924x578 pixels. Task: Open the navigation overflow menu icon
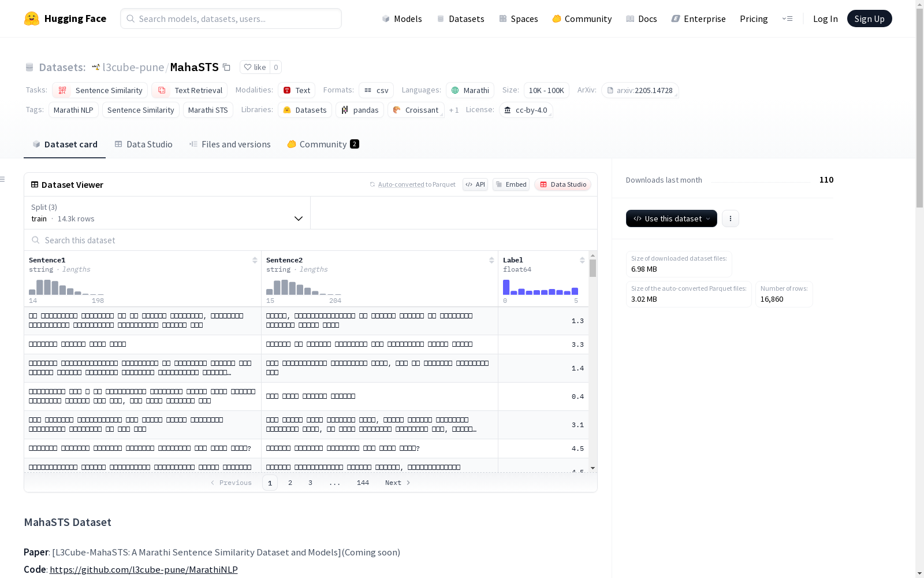[787, 18]
